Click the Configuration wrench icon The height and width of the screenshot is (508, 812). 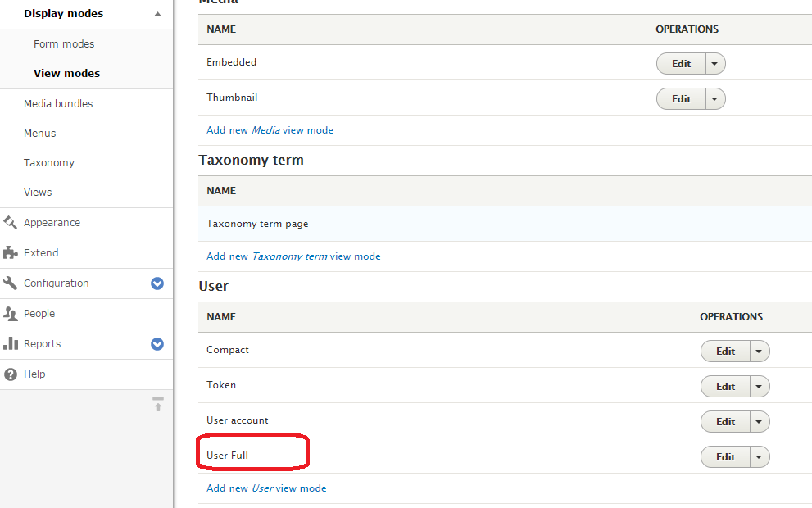pos(11,283)
